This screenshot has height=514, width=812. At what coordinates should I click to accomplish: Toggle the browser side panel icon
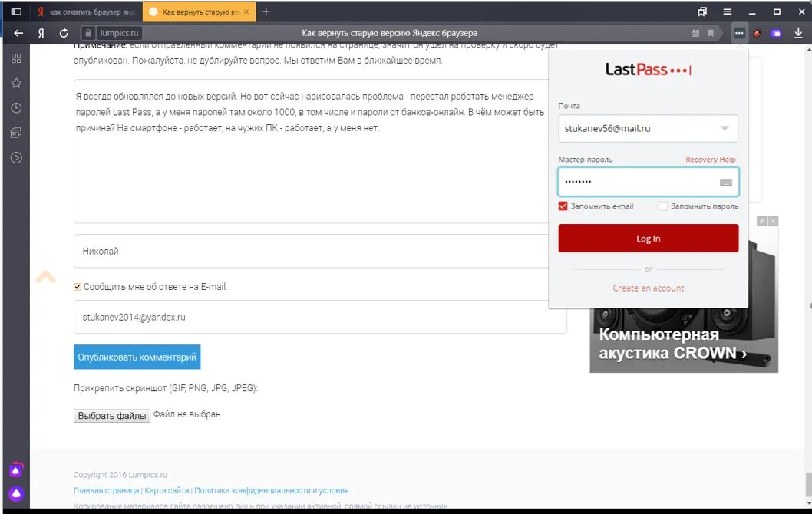[16, 12]
